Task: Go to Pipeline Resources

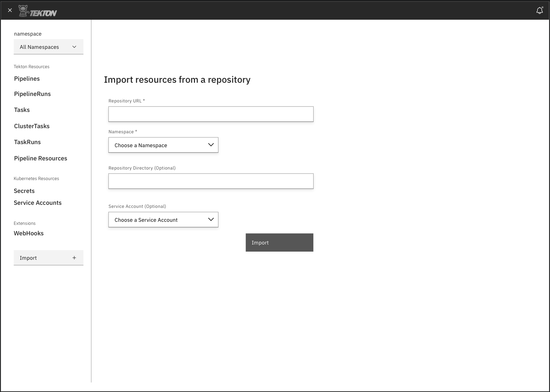Action: pos(40,158)
